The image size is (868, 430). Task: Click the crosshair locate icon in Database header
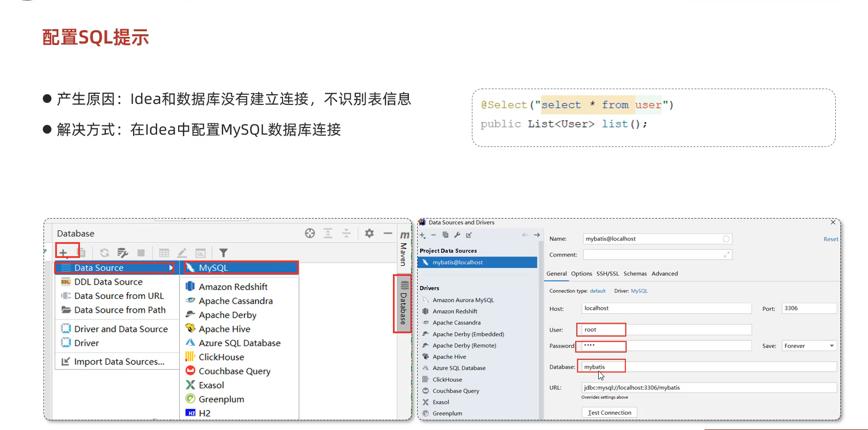tap(310, 233)
